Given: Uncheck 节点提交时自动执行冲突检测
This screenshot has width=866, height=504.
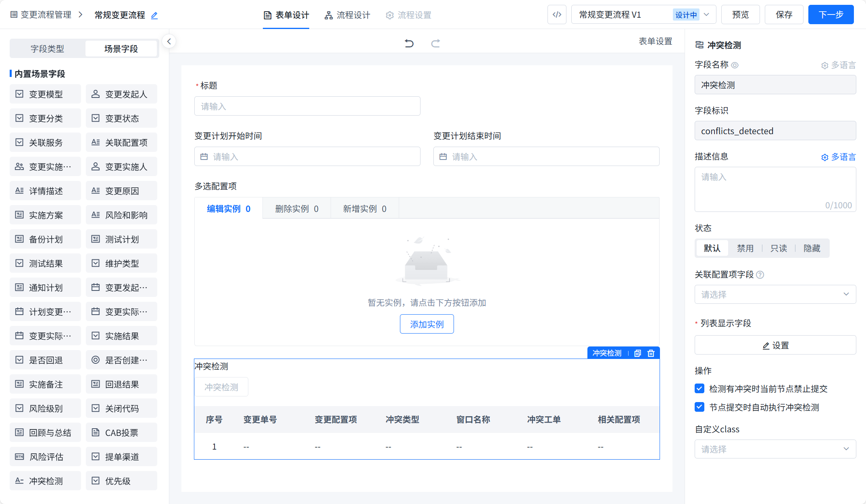Looking at the screenshot, I should (x=699, y=407).
